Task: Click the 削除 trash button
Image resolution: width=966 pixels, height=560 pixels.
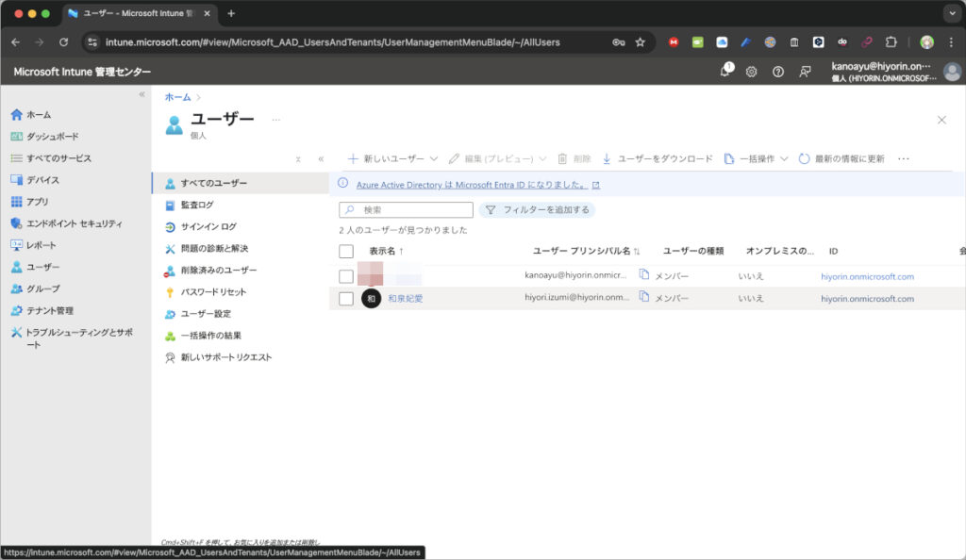Action: point(575,158)
